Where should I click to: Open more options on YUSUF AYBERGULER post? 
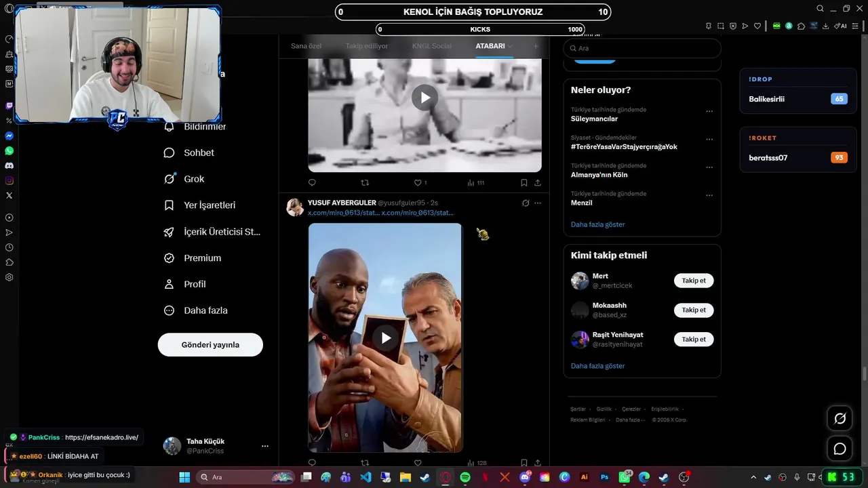(538, 203)
